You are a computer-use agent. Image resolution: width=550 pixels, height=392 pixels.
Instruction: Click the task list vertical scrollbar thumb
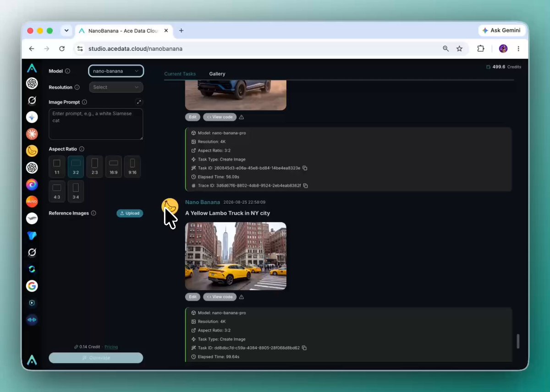[x=518, y=341]
